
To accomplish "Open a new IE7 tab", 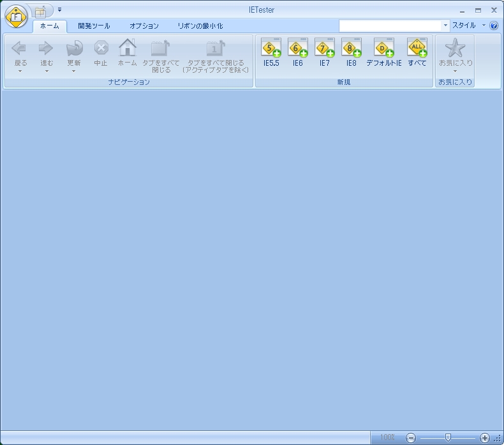I will pos(324,52).
